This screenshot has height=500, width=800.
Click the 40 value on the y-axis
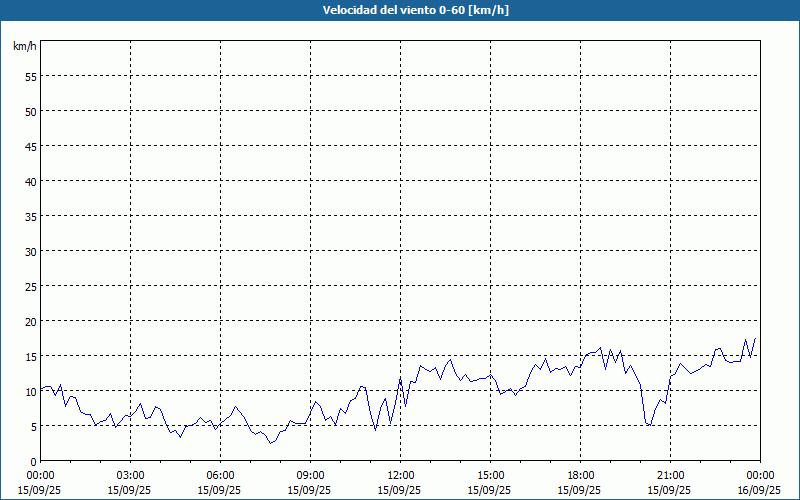pyautogui.click(x=30, y=181)
